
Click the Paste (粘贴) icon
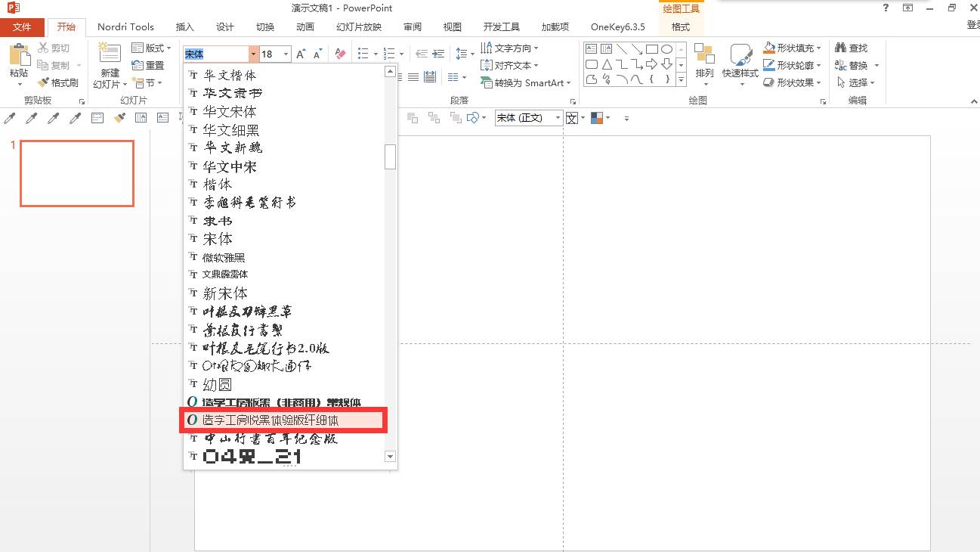(x=19, y=55)
